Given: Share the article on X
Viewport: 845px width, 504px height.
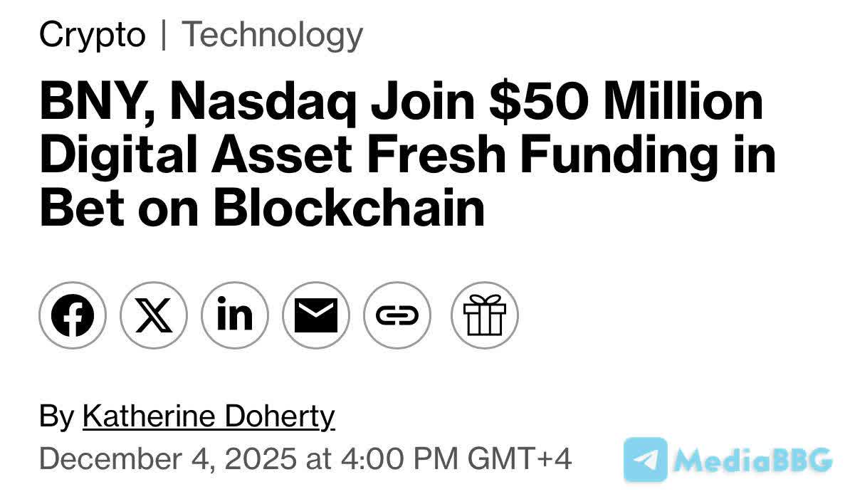Looking at the screenshot, I should 154,315.
